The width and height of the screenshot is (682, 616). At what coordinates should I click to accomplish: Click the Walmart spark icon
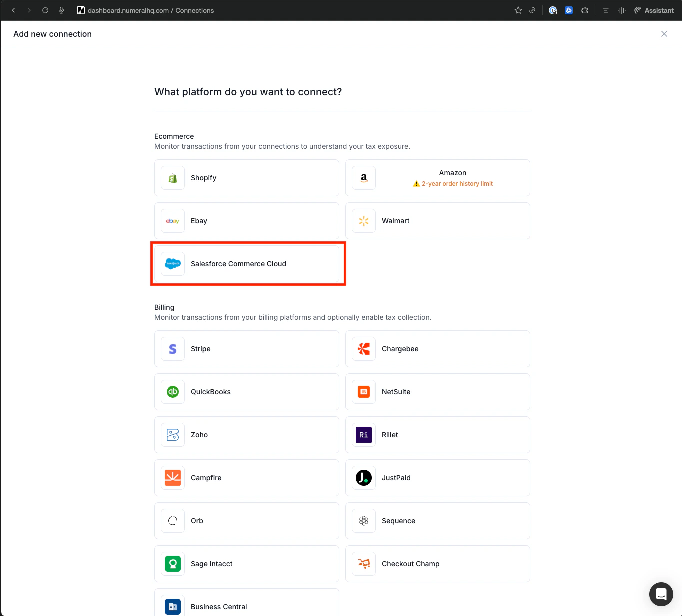(x=364, y=221)
